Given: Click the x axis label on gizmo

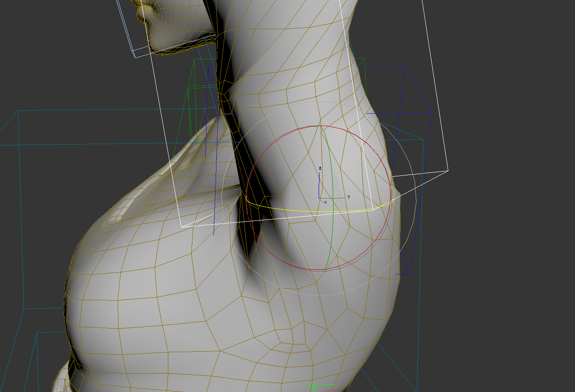Looking at the screenshot, I should [x=326, y=202].
